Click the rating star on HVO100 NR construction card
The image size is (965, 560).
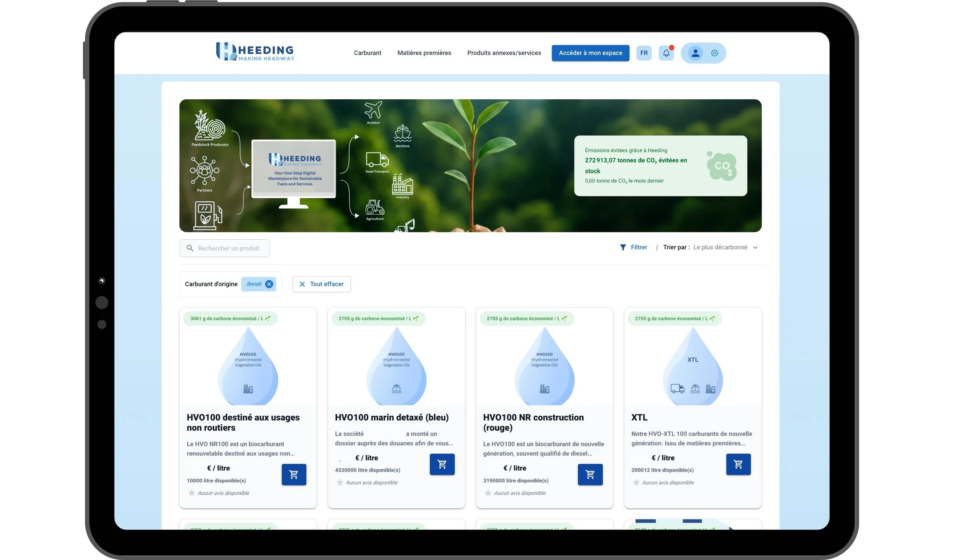point(488,493)
